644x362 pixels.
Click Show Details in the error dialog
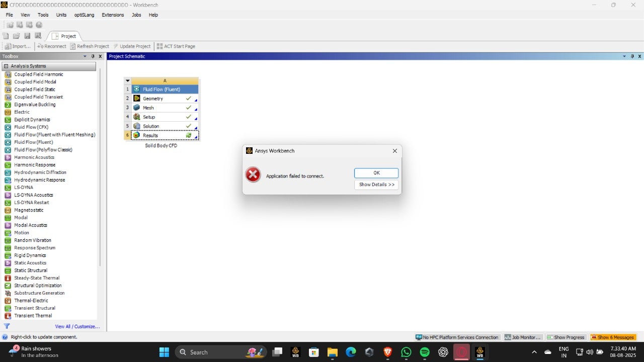pyautogui.click(x=376, y=185)
